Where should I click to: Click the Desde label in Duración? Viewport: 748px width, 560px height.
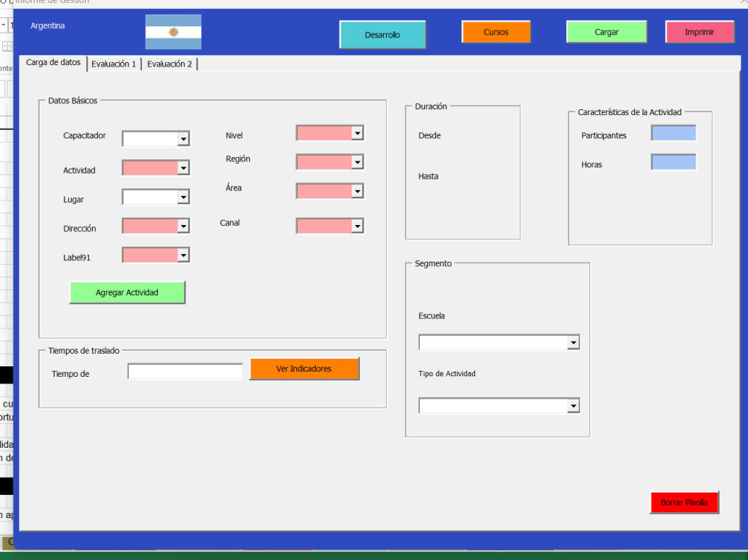point(429,135)
